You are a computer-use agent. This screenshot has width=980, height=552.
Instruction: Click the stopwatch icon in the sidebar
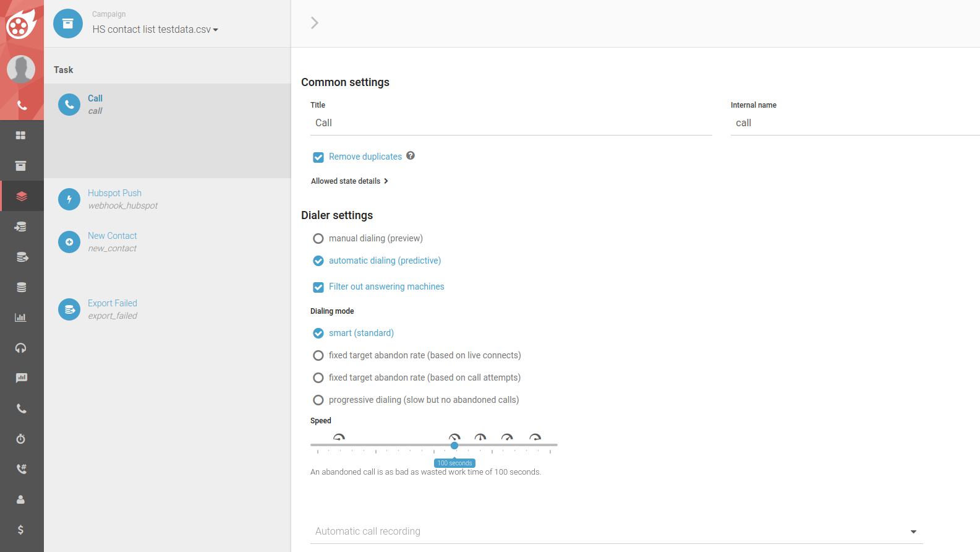point(20,439)
